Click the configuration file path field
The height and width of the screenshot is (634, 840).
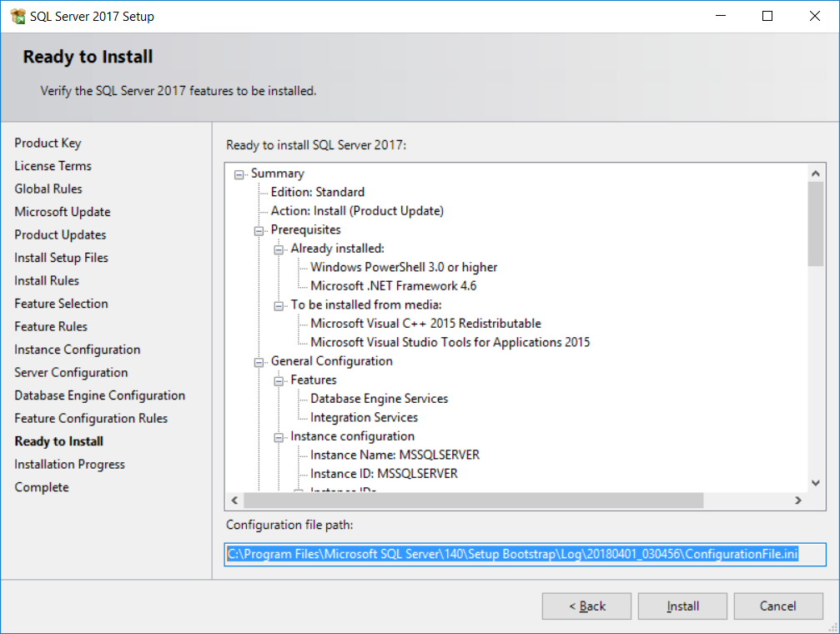525,554
